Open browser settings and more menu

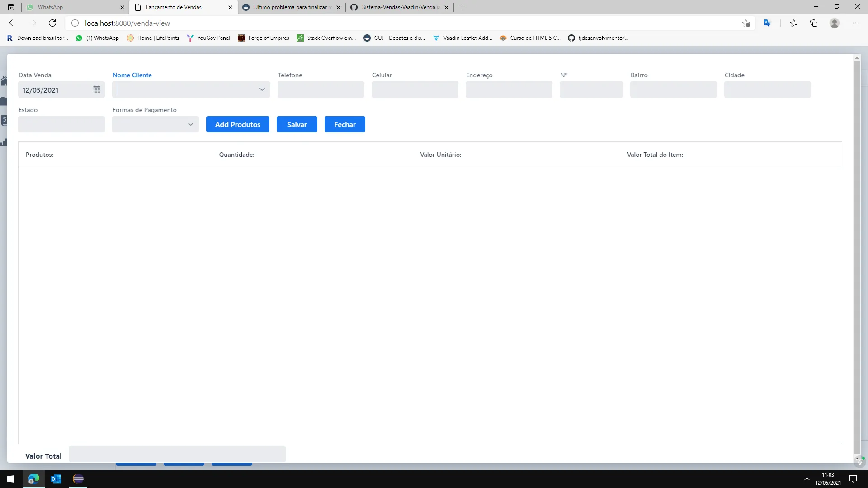855,23
